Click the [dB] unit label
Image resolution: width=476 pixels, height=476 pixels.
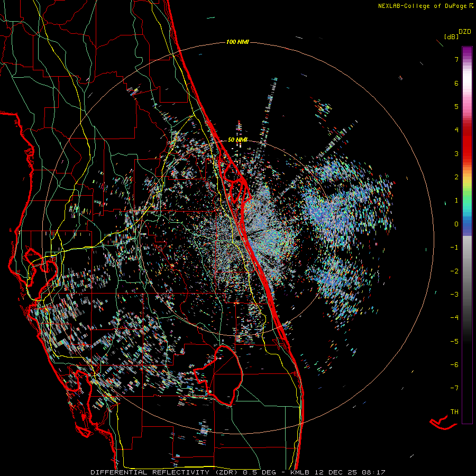coord(451,36)
